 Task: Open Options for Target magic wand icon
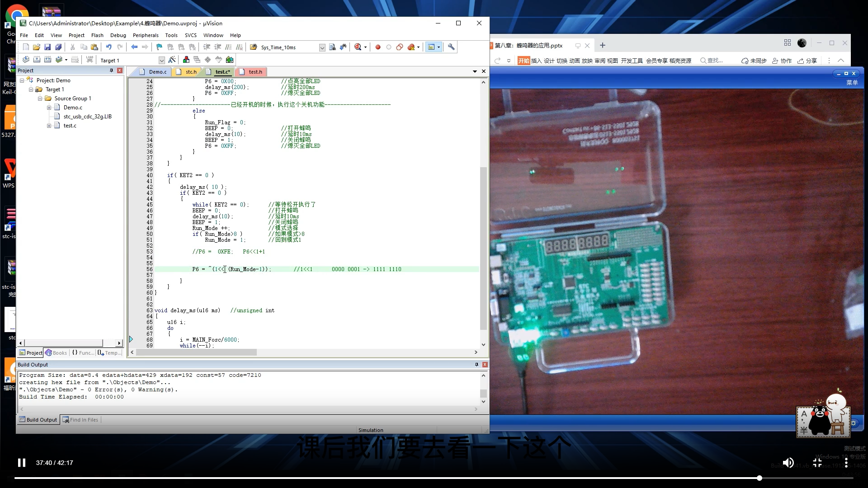[x=172, y=60]
